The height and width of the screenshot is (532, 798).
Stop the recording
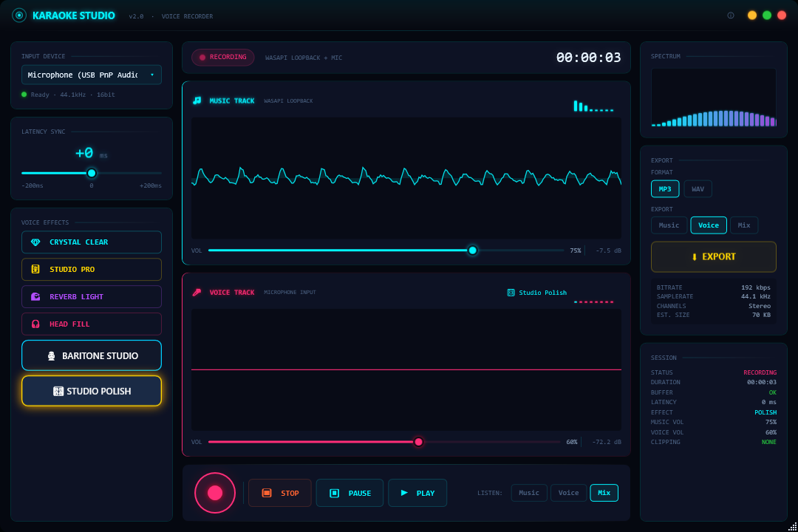pyautogui.click(x=280, y=493)
